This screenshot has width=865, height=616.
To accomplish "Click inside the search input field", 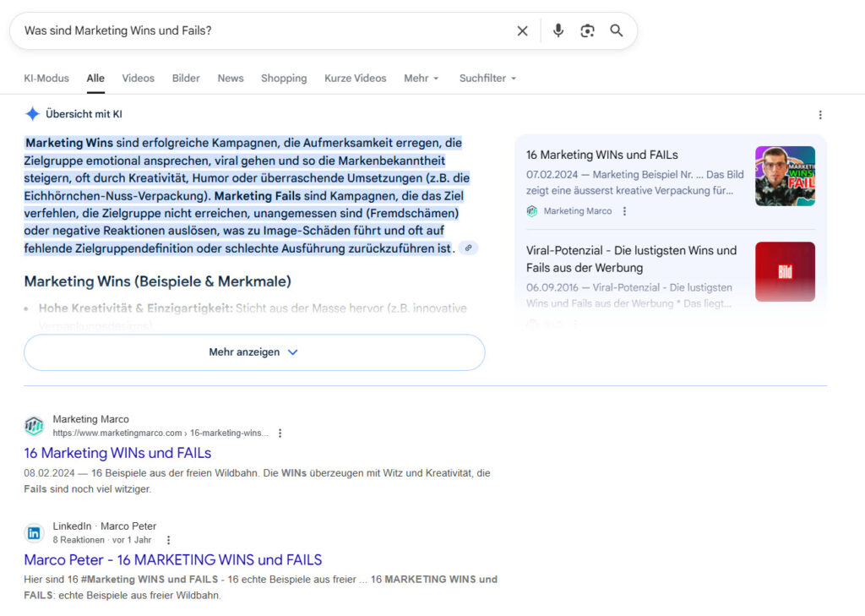I will pyautogui.click(x=253, y=30).
